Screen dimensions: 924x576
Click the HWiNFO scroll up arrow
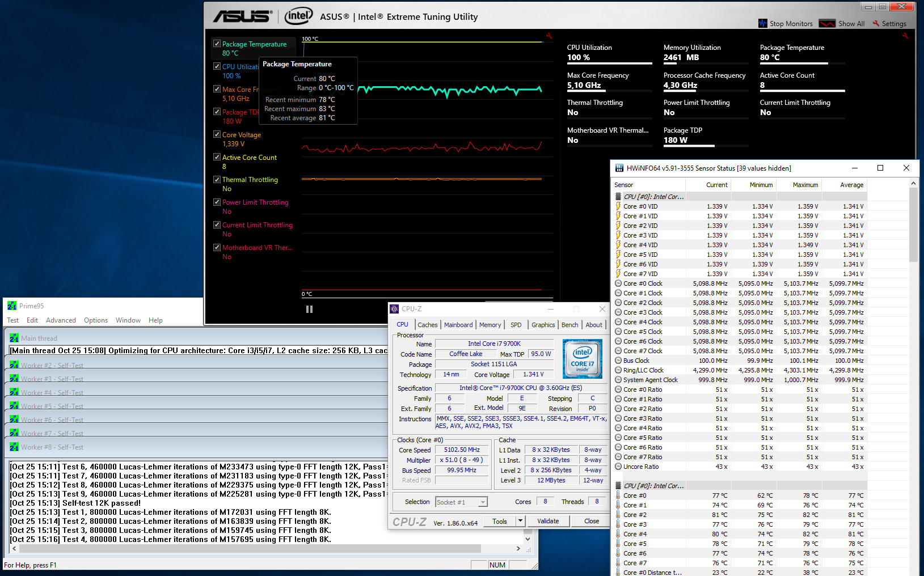pos(913,183)
